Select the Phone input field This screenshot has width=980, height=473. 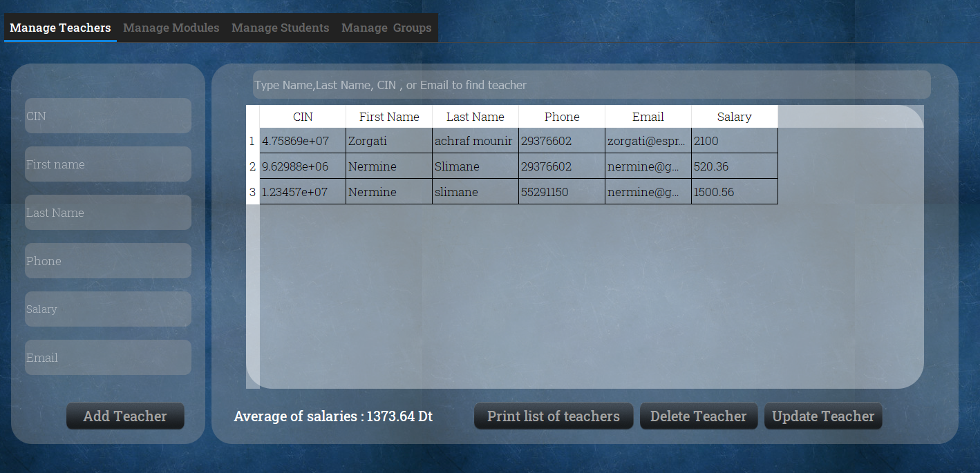(x=108, y=261)
